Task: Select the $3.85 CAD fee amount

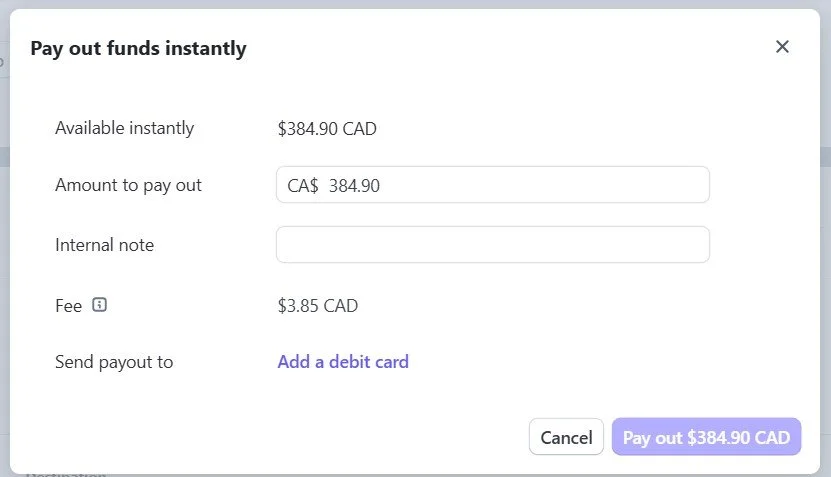Action: pyautogui.click(x=317, y=306)
